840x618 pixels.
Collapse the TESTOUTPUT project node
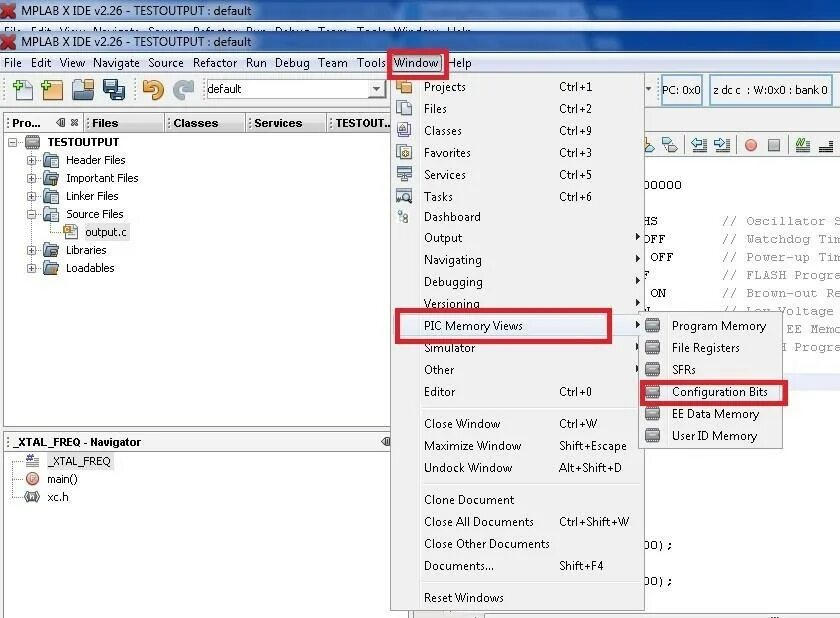13,142
